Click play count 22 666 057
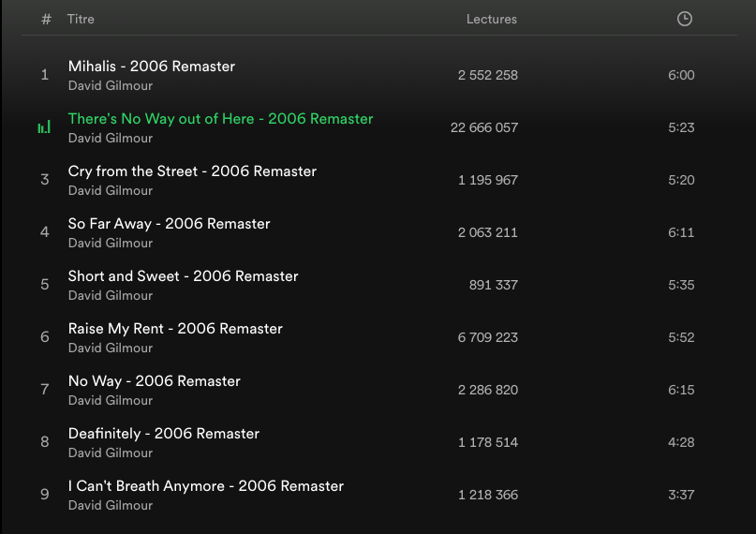 [x=484, y=127]
